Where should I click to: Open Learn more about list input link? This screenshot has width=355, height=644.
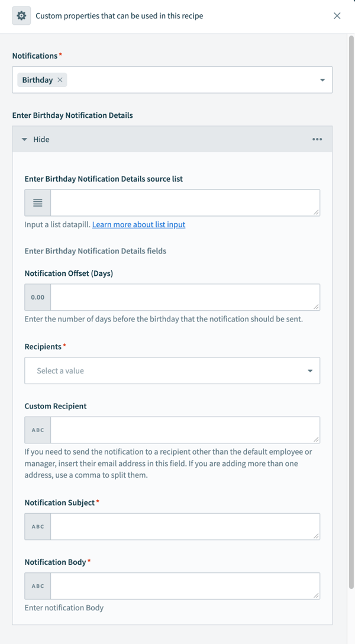tap(138, 225)
